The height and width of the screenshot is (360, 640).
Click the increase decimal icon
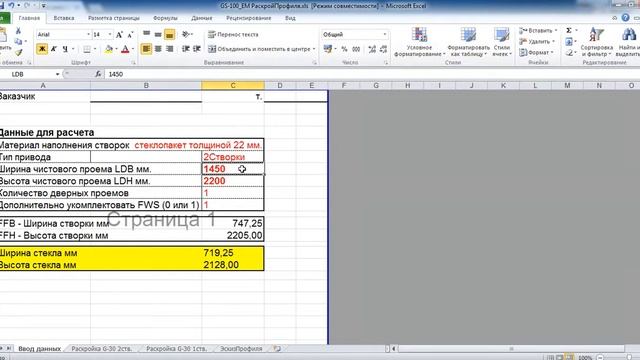click(372, 49)
